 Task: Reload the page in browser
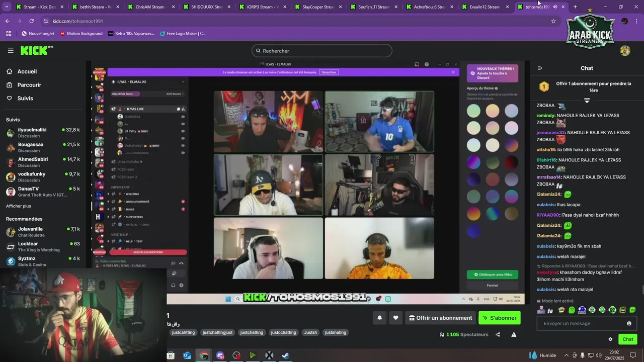click(31, 21)
